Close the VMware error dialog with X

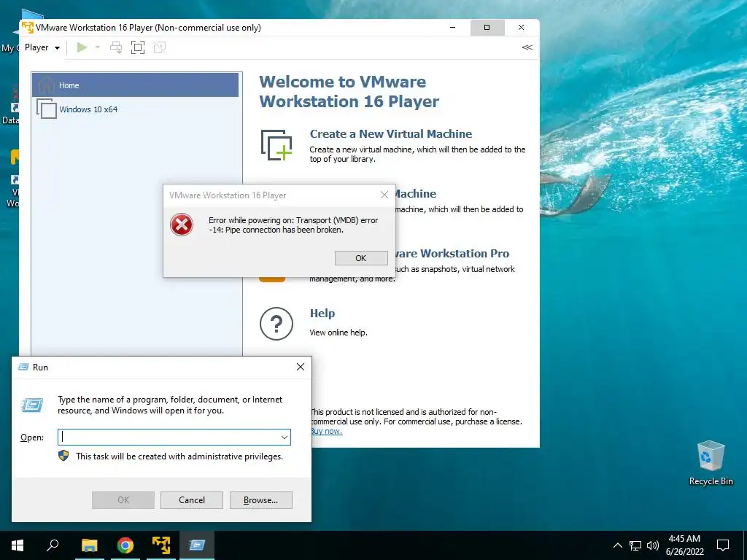point(384,195)
